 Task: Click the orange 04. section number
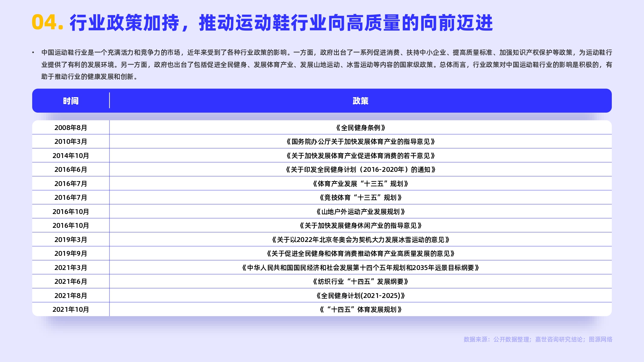tap(47, 23)
